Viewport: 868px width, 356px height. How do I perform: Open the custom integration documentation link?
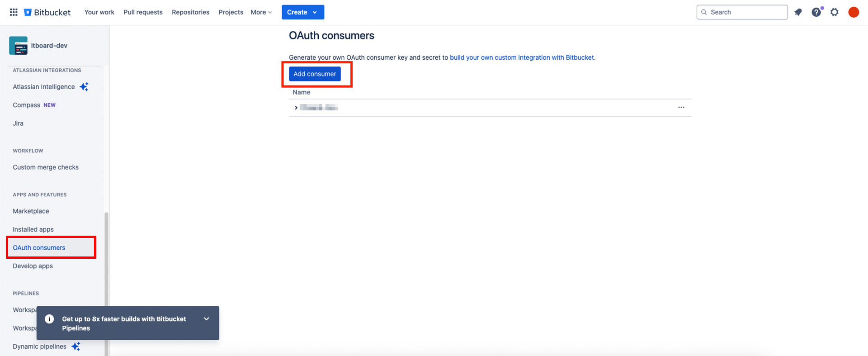pyautogui.click(x=522, y=57)
